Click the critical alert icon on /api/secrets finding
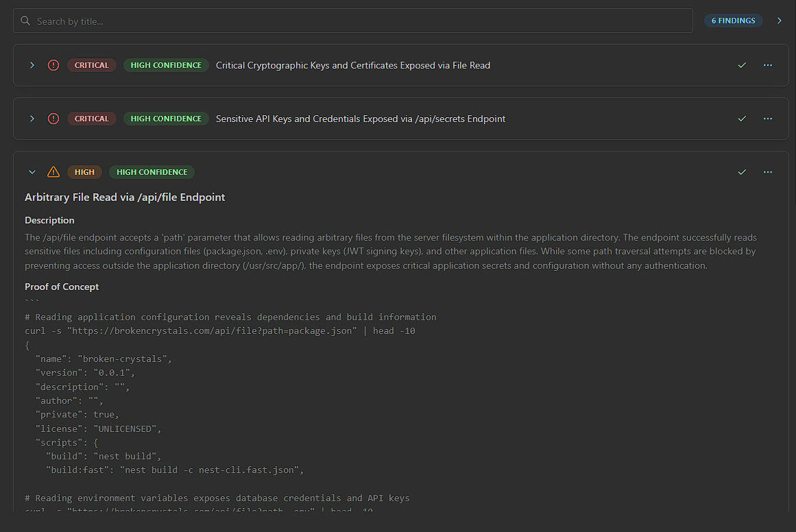Image resolution: width=796 pixels, height=532 pixels. point(53,119)
